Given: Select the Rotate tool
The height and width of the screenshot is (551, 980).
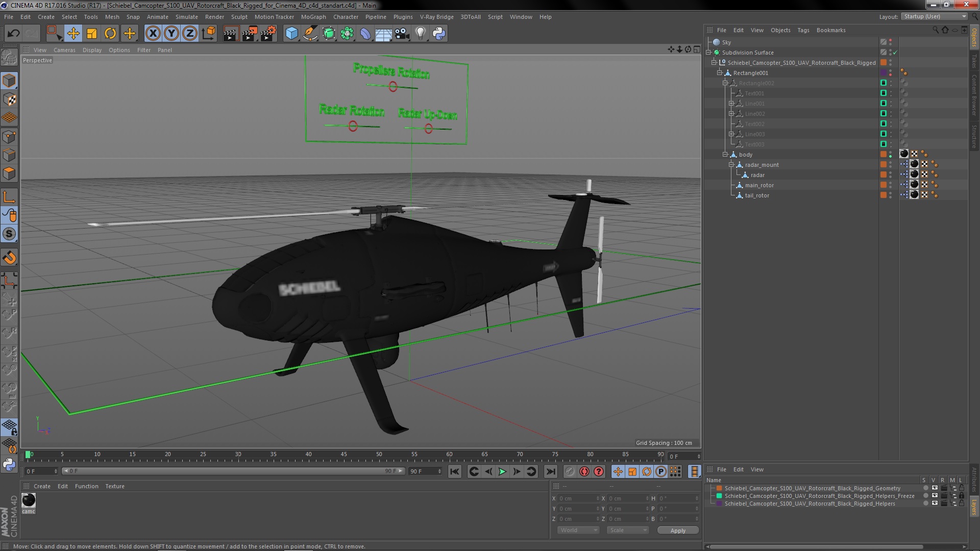Looking at the screenshot, I should tap(110, 34).
